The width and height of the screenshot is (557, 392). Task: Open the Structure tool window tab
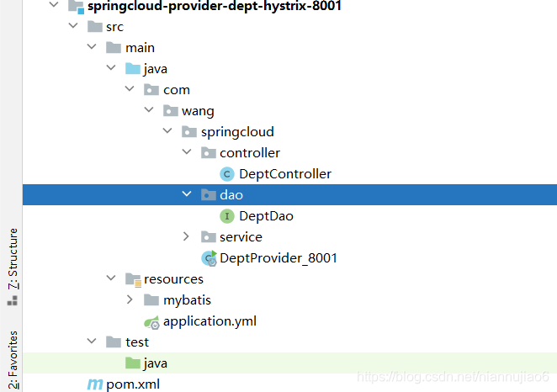[13, 267]
